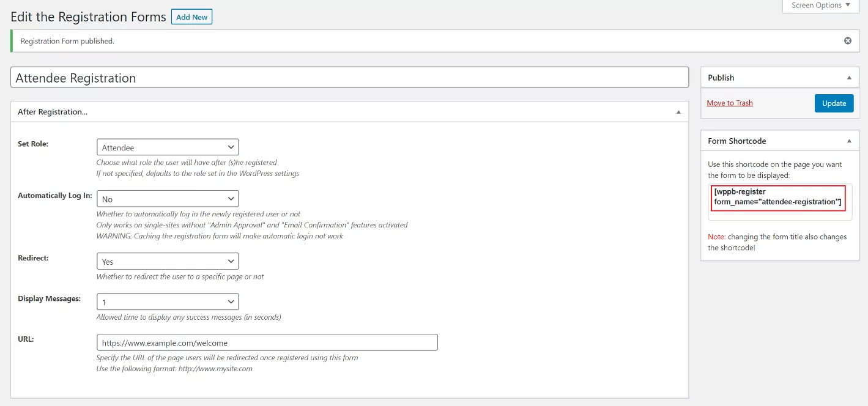Click 'Whether to automatically log in' description
This screenshot has width=868, height=406.
pos(198,214)
